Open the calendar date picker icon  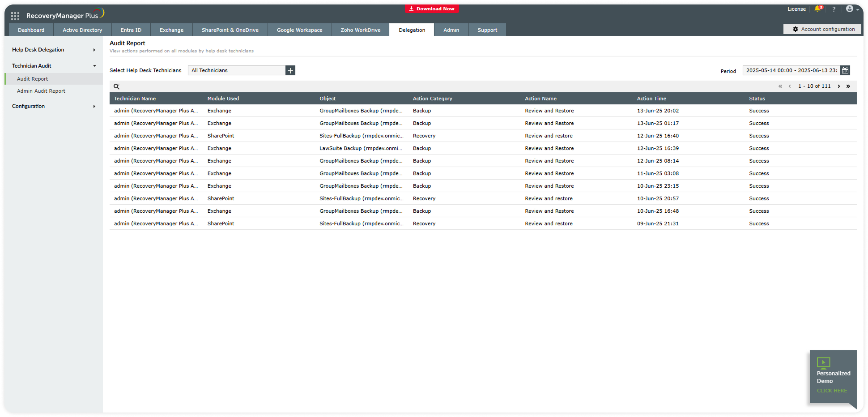click(845, 70)
